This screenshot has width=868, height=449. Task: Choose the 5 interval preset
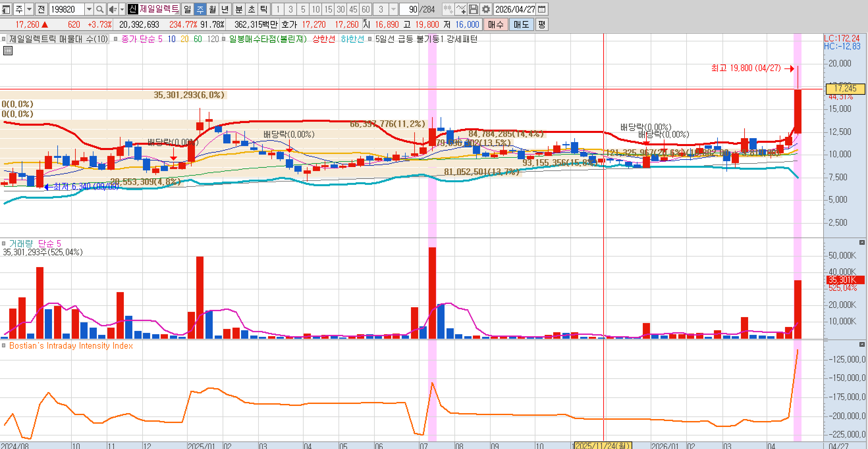point(303,10)
